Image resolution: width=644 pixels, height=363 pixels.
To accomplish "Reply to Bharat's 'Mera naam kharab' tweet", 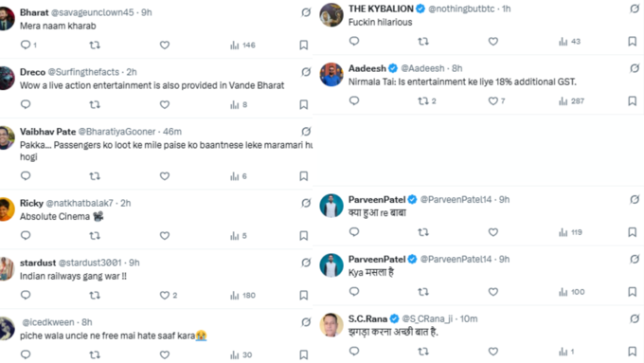I will click(27, 45).
